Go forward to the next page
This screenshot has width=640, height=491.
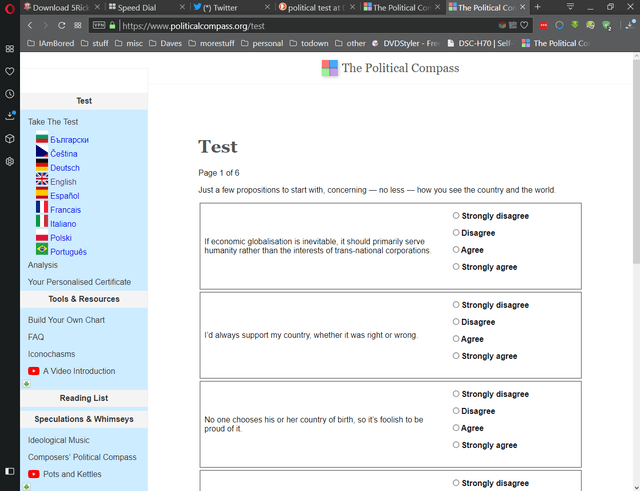coord(45,26)
